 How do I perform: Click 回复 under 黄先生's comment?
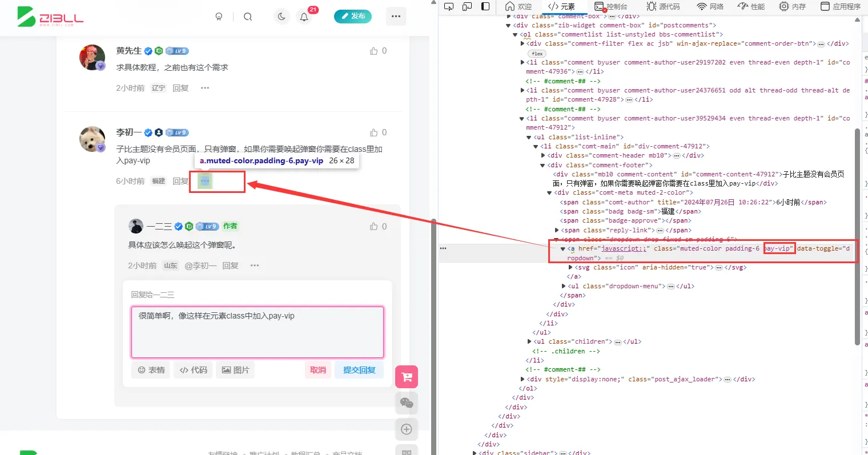(x=181, y=88)
